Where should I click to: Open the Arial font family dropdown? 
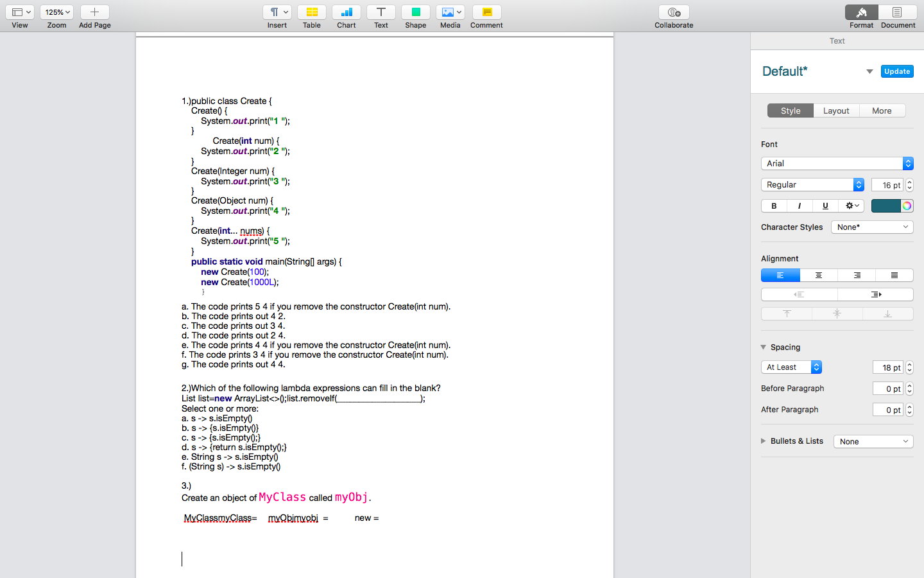coord(837,164)
